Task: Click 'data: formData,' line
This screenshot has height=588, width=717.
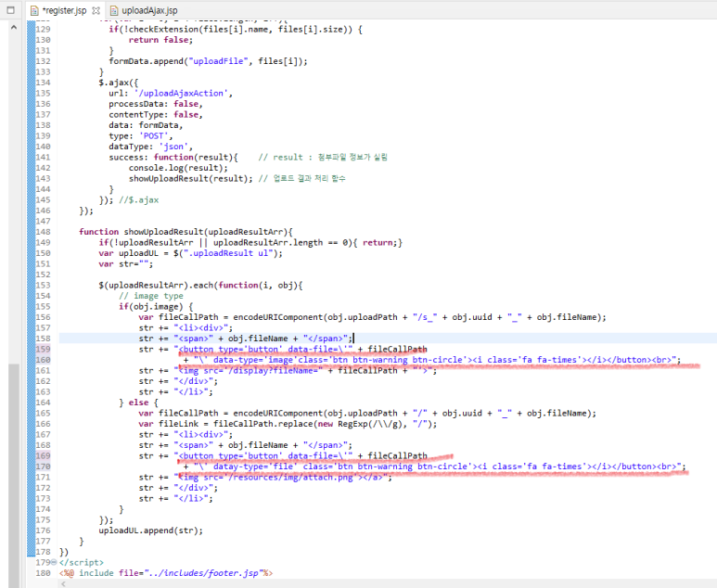Action: [x=146, y=125]
